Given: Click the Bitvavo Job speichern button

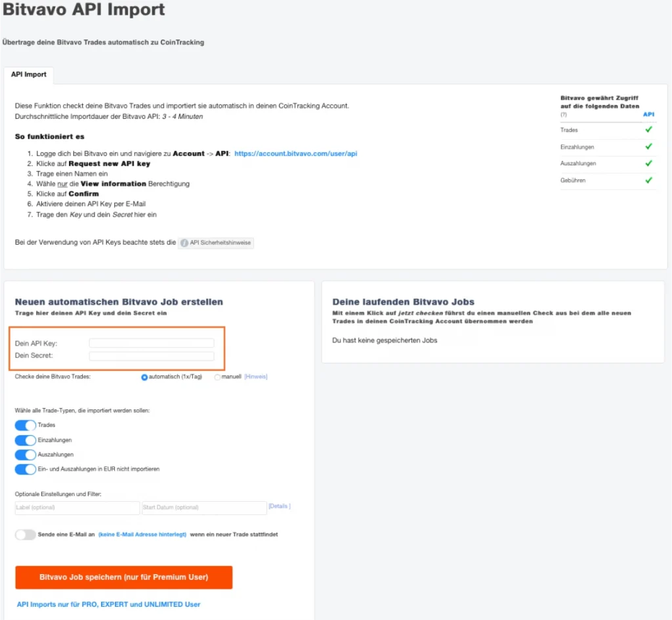Looking at the screenshot, I should [x=124, y=577].
